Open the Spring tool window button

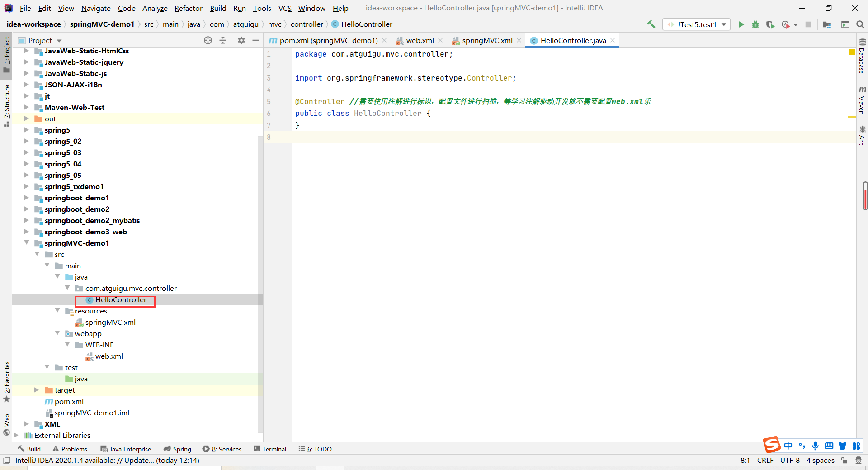[x=178, y=449]
